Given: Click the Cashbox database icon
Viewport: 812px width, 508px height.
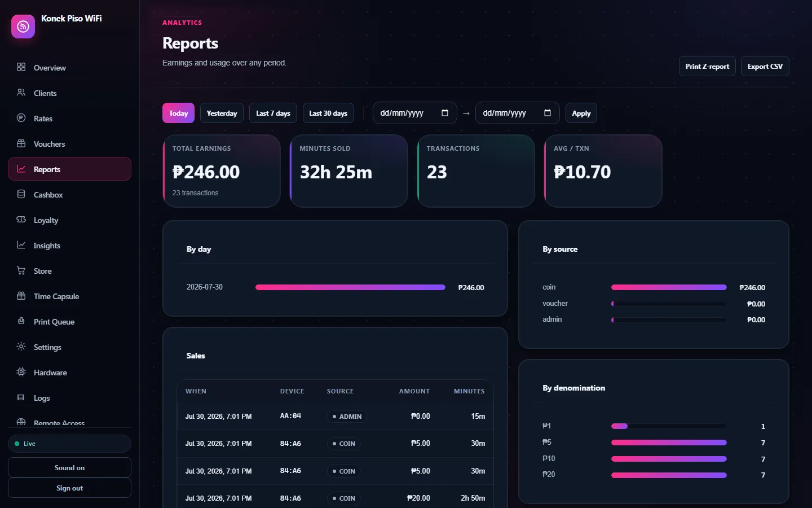Looking at the screenshot, I should point(21,194).
